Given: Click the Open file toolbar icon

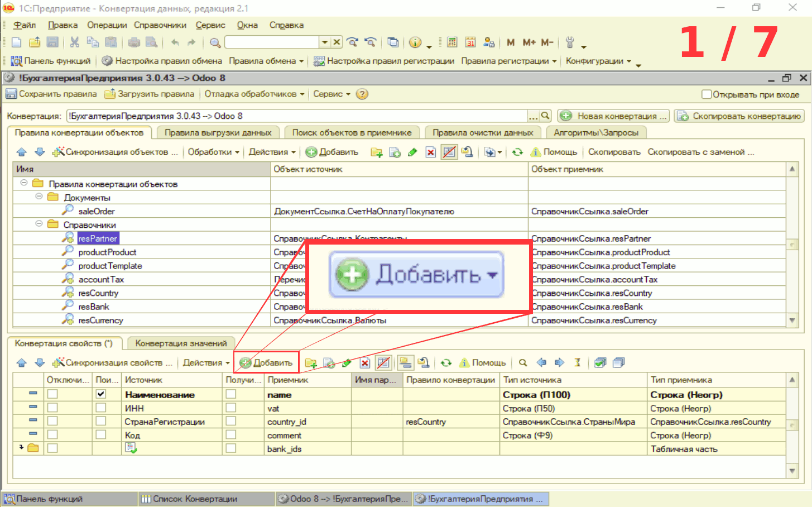Looking at the screenshot, I should (35, 42).
